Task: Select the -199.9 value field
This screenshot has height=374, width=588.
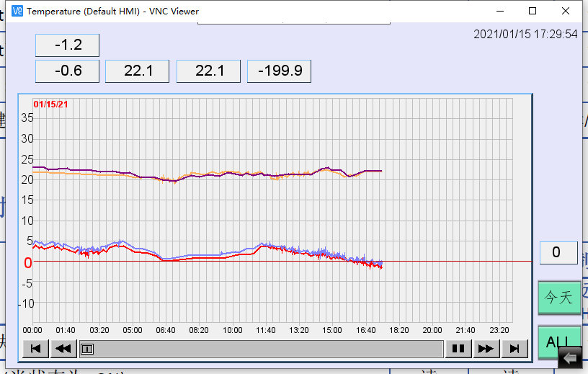Action: pyautogui.click(x=279, y=71)
